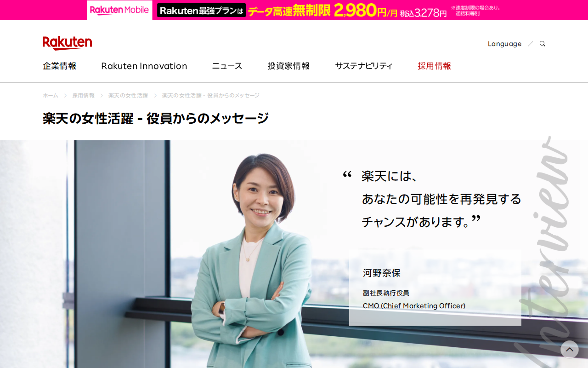The height and width of the screenshot is (368, 588).
Task: Open the 企業情報 menu
Action: (x=60, y=66)
